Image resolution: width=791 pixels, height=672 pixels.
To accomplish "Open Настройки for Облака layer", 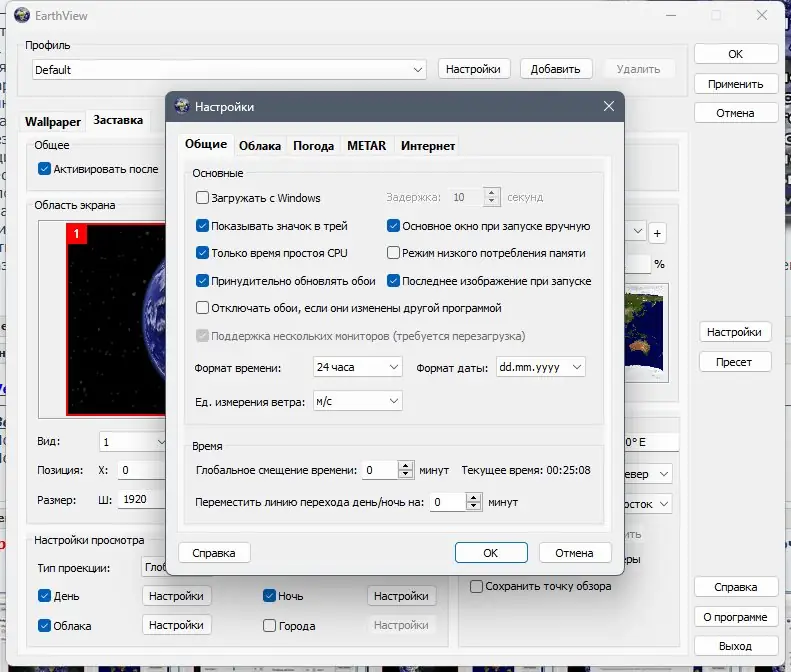I will (x=177, y=625).
